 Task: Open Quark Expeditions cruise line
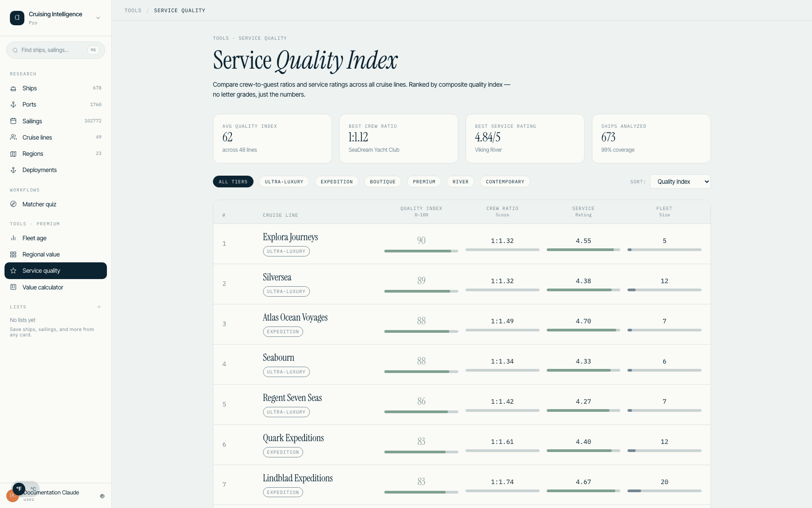click(x=293, y=438)
